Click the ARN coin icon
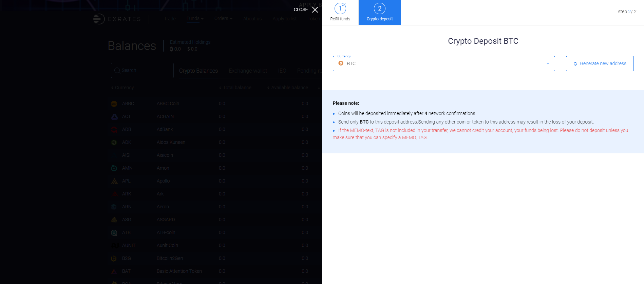The width and height of the screenshot is (644, 284). click(114, 207)
